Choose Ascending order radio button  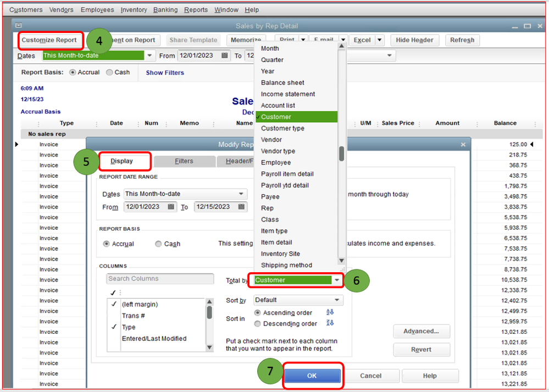pos(257,312)
